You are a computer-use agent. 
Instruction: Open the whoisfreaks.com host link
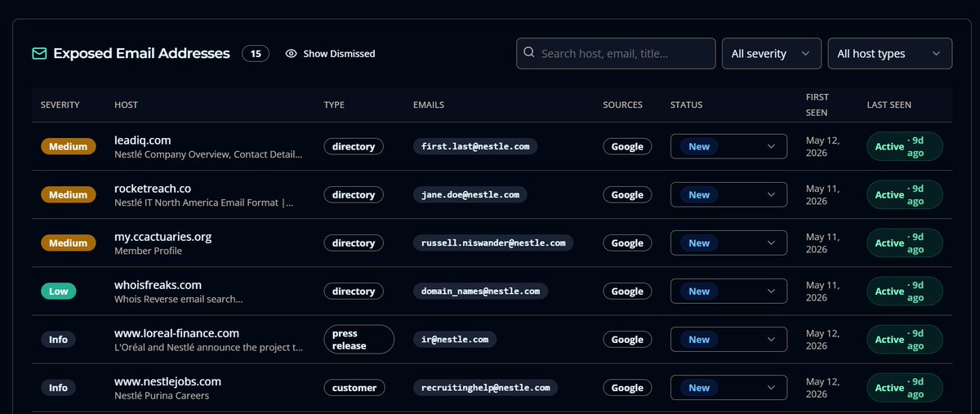pyautogui.click(x=158, y=285)
